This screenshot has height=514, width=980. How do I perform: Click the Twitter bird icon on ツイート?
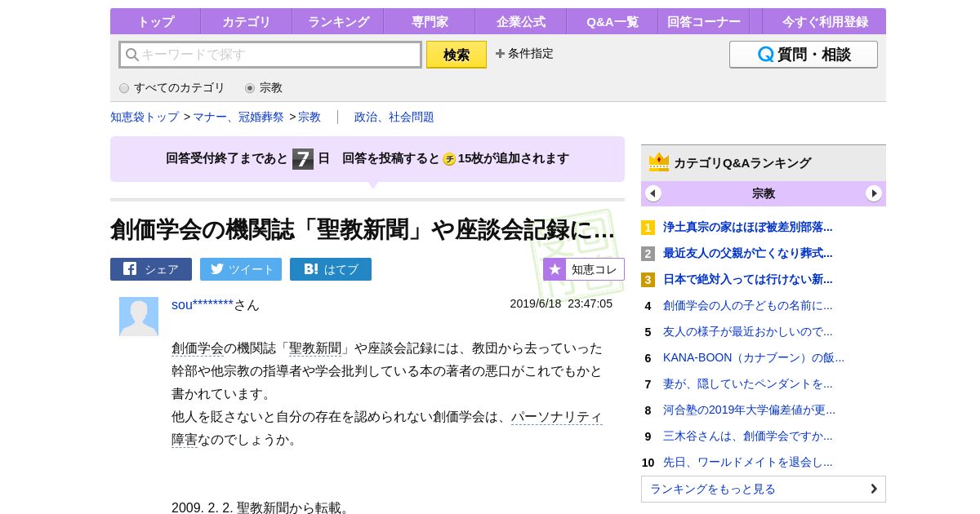coord(216,268)
